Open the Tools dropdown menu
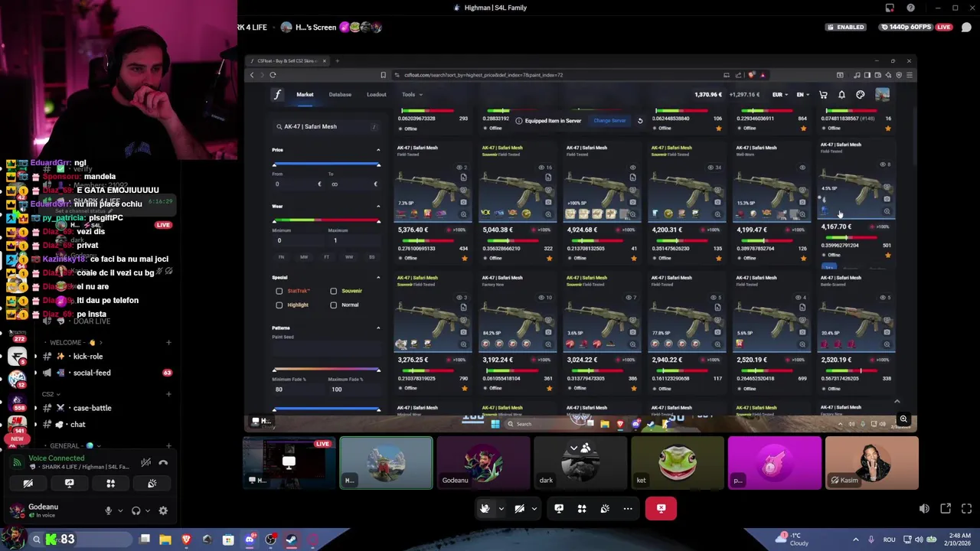 tap(412, 95)
